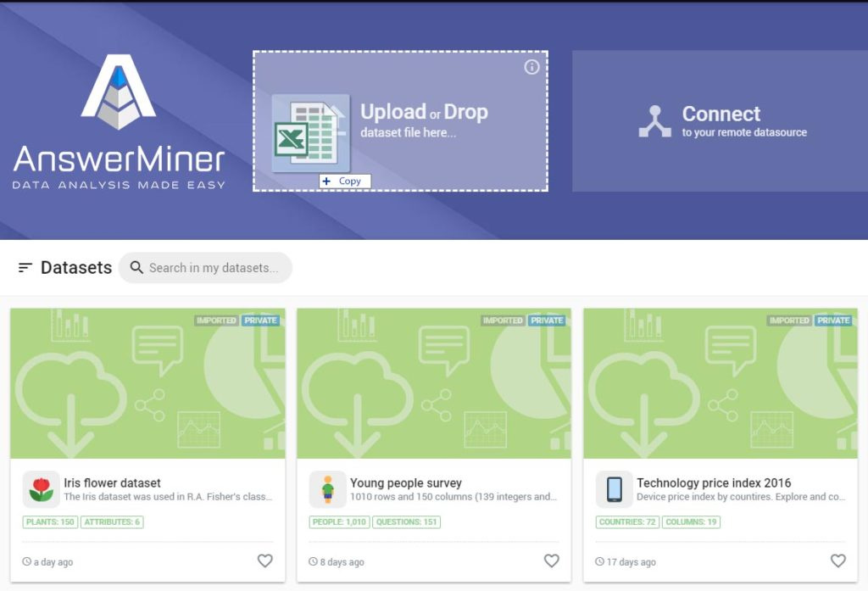The width and height of the screenshot is (868, 591).
Task: Click IMPORTED badge on Iris flower card
Action: (x=216, y=321)
